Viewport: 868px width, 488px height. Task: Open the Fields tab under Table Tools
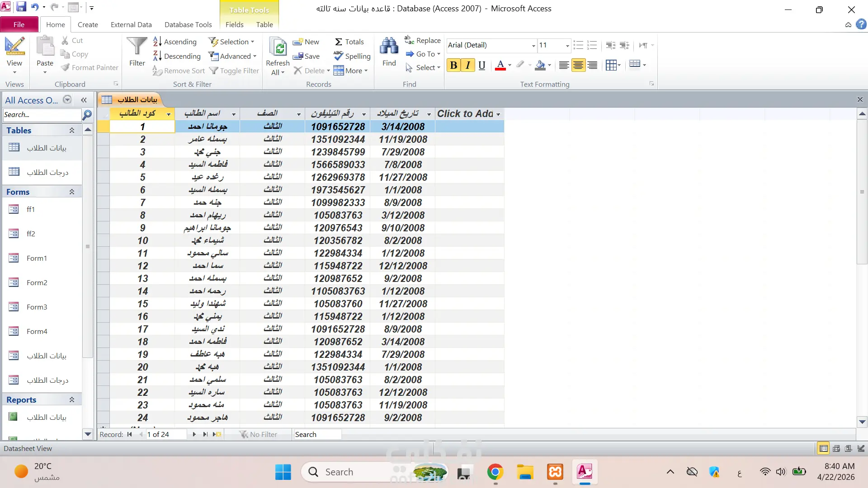234,24
